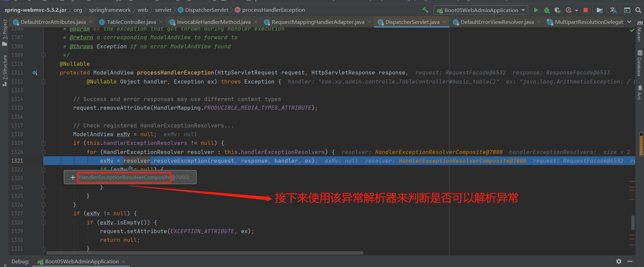644x267 pixels.
Task: Click the @Nullable annotation on line 1310
Action: pyautogui.click(x=75, y=64)
